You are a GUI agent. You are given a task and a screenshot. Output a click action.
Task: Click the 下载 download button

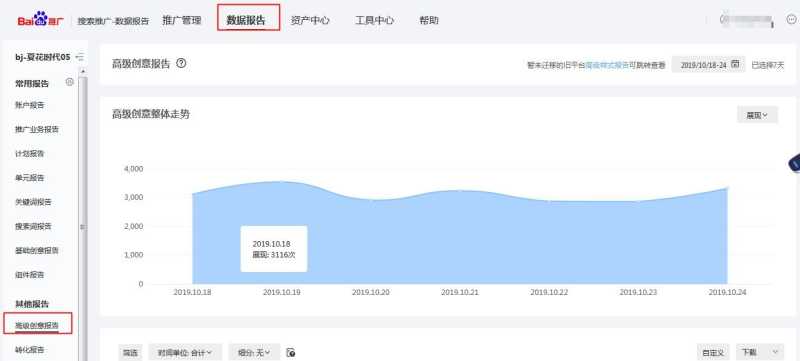[749, 352]
